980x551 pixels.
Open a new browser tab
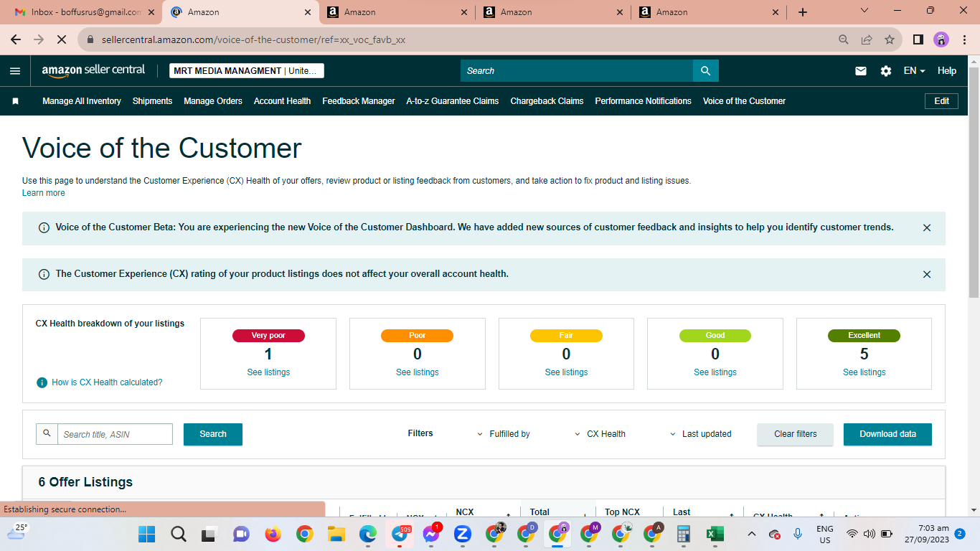(x=803, y=12)
